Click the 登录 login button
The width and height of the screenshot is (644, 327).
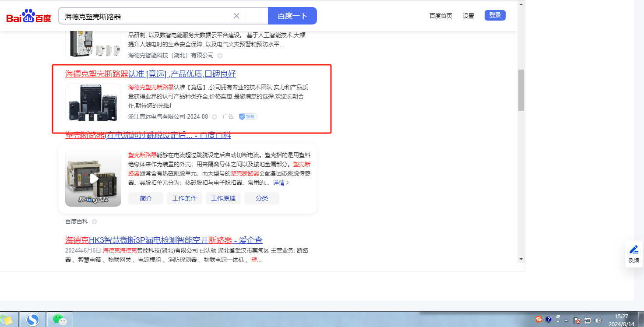click(495, 15)
